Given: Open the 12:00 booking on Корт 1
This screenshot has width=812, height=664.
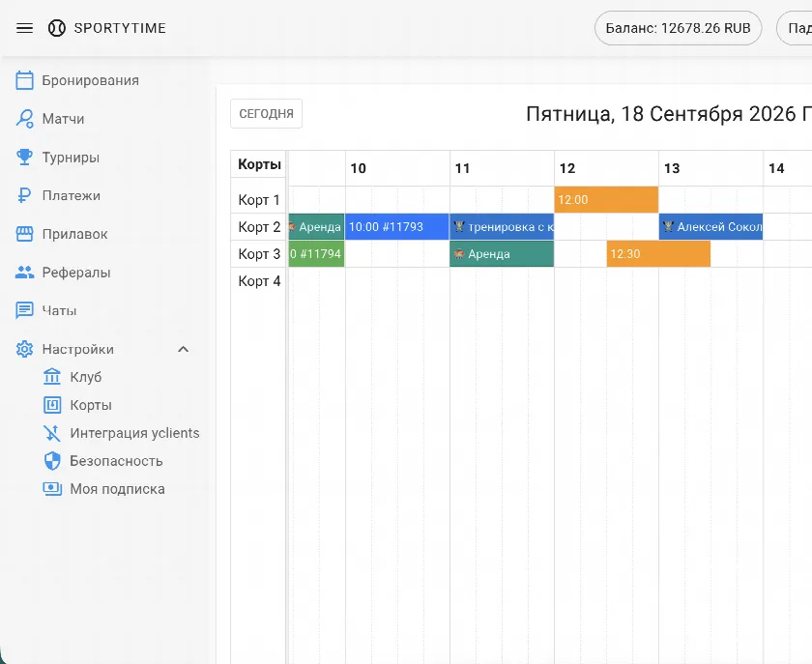Looking at the screenshot, I should (606, 199).
